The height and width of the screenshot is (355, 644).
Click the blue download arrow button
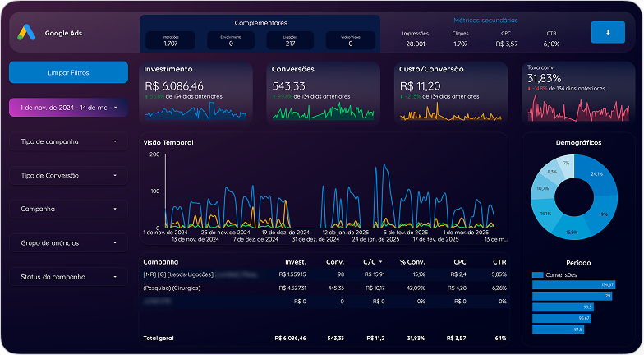coord(607,33)
